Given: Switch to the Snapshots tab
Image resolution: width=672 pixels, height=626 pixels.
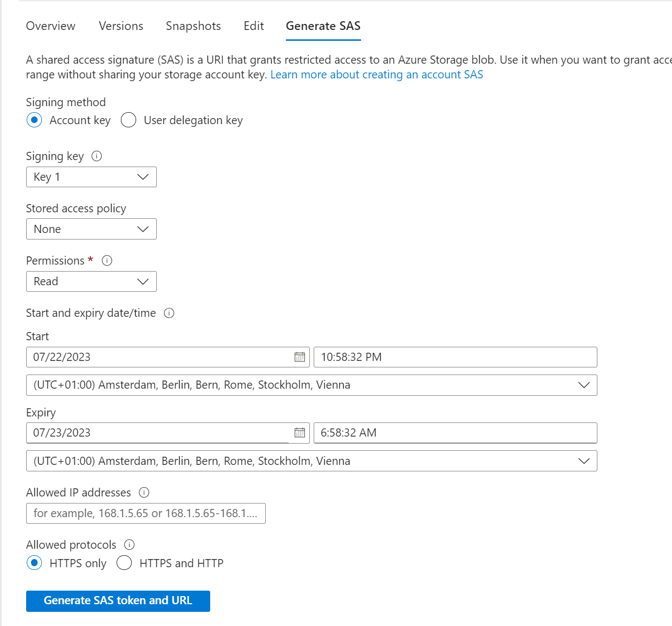Looking at the screenshot, I should (x=193, y=26).
